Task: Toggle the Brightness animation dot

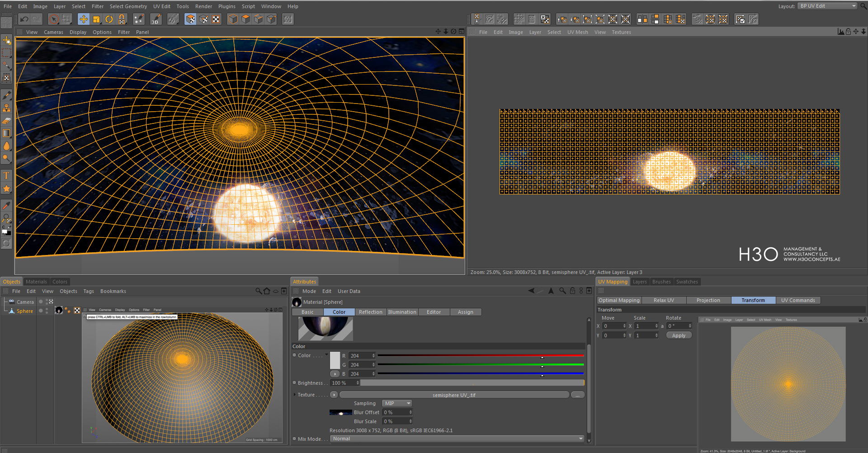Action: (294, 383)
